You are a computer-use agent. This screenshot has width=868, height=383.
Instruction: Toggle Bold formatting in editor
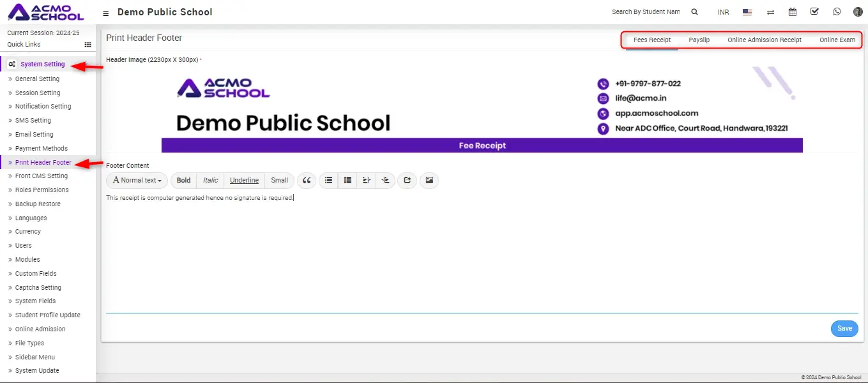click(x=183, y=181)
